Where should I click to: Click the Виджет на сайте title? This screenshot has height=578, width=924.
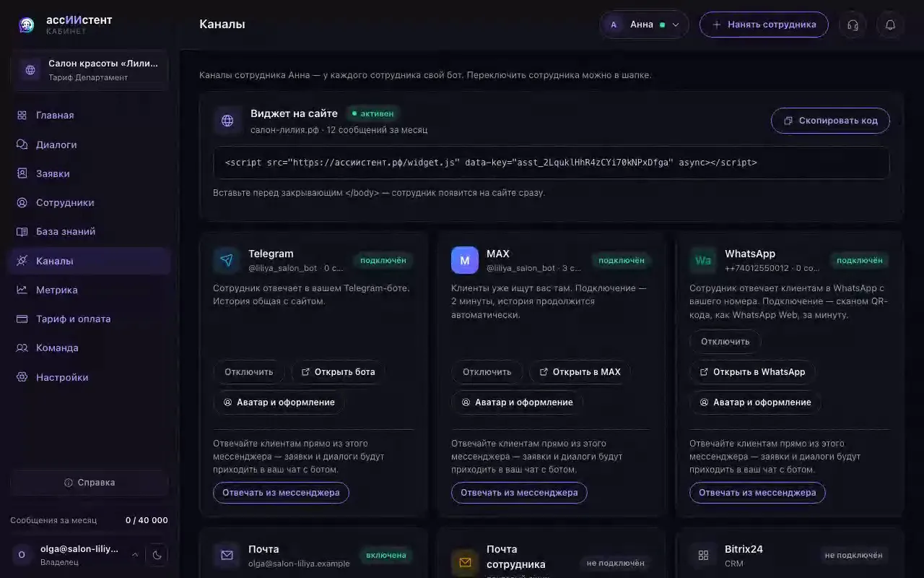click(294, 113)
